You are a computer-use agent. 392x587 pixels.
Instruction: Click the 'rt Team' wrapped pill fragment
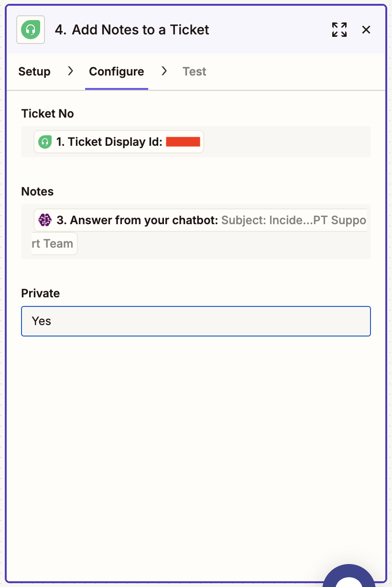[x=54, y=244]
